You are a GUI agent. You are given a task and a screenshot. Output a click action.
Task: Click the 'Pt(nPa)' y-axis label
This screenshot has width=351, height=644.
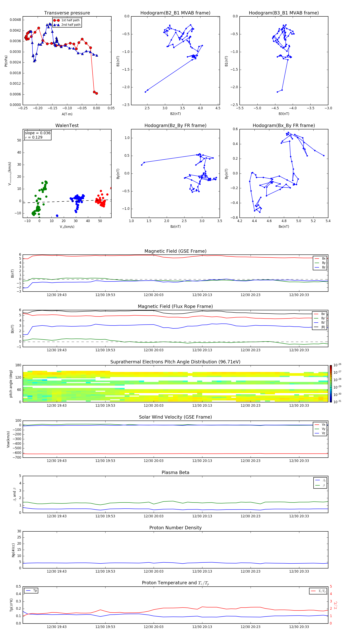coord(6,61)
